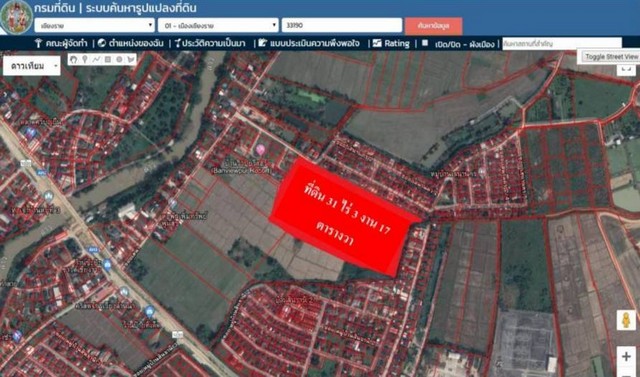Open the แบบประเมินความพึงพอใจ menu item
The image size is (640, 377).
pyautogui.click(x=309, y=43)
